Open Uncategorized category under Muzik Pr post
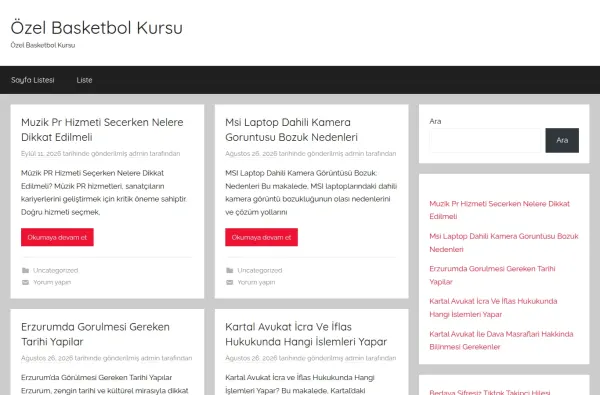The height and width of the screenshot is (395, 600). pyautogui.click(x=55, y=270)
